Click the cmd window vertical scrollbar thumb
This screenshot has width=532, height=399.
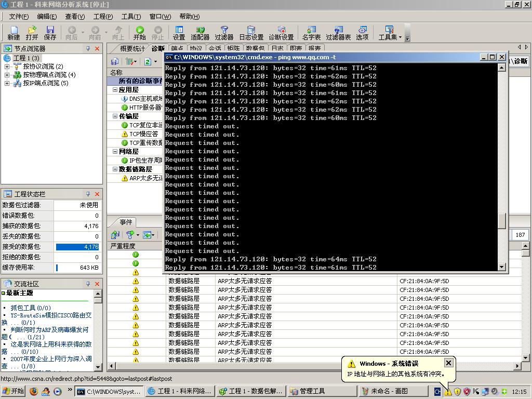(x=501, y=221)
